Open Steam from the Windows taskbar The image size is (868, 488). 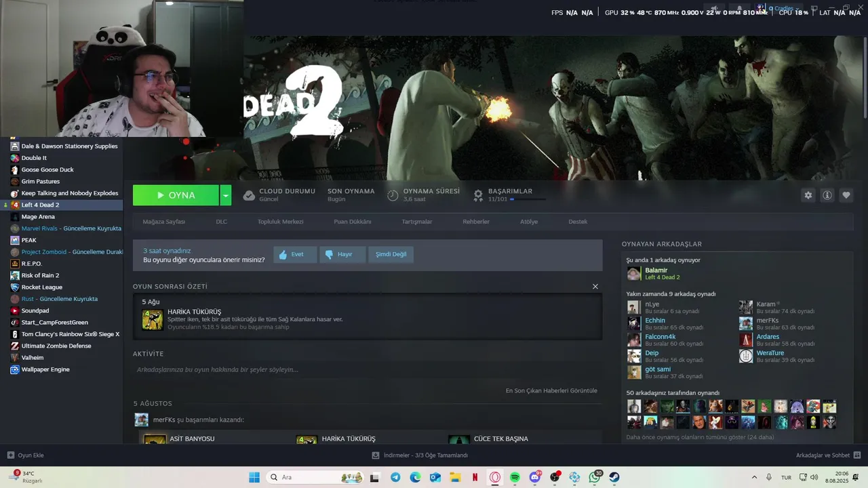pos(614,477)
